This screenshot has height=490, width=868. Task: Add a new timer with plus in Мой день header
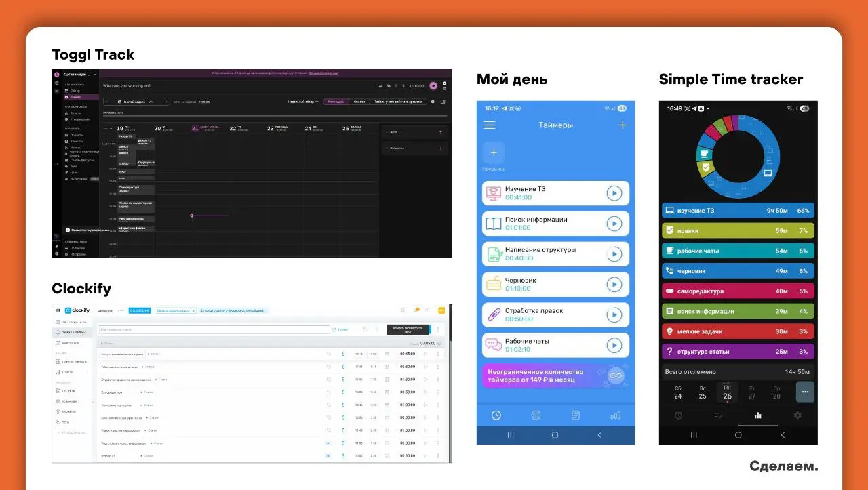coord(623,125)
